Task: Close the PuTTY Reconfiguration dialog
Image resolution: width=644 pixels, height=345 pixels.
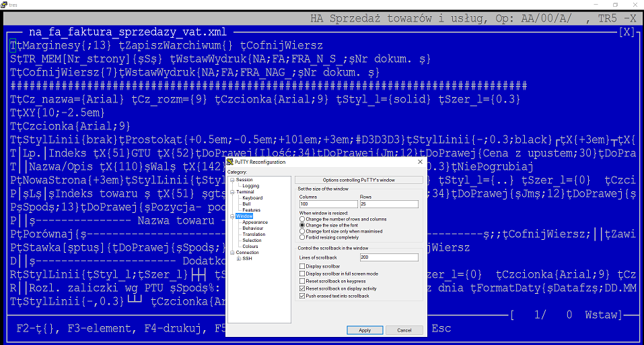Action: (420, 162)
